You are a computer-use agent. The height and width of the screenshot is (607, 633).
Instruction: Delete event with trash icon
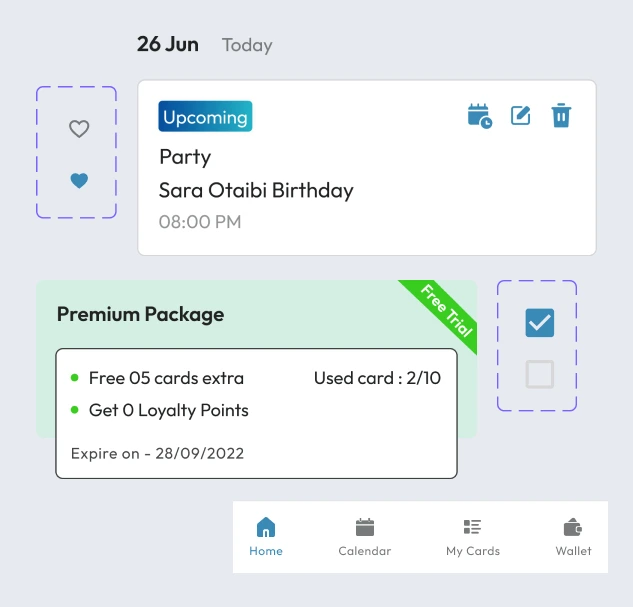tap(561, 116)
